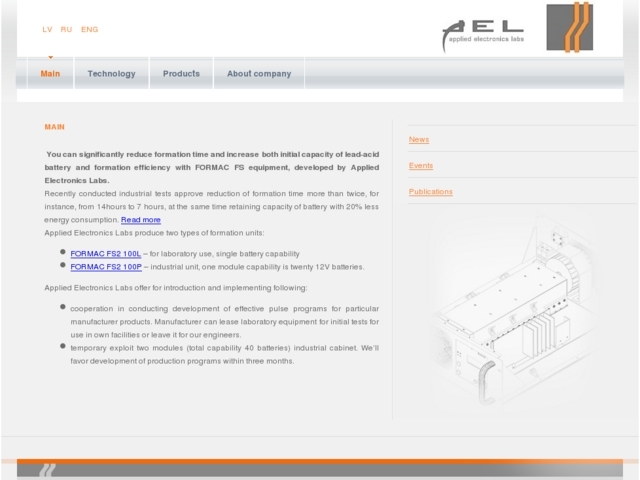Open the Products navigation tab
This screenshot has width=640, height=480.
point(181,73)
